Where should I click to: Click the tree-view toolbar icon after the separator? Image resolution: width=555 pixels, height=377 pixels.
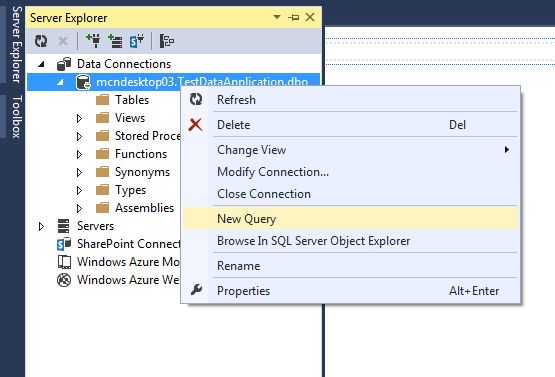(x=166, y=41)
